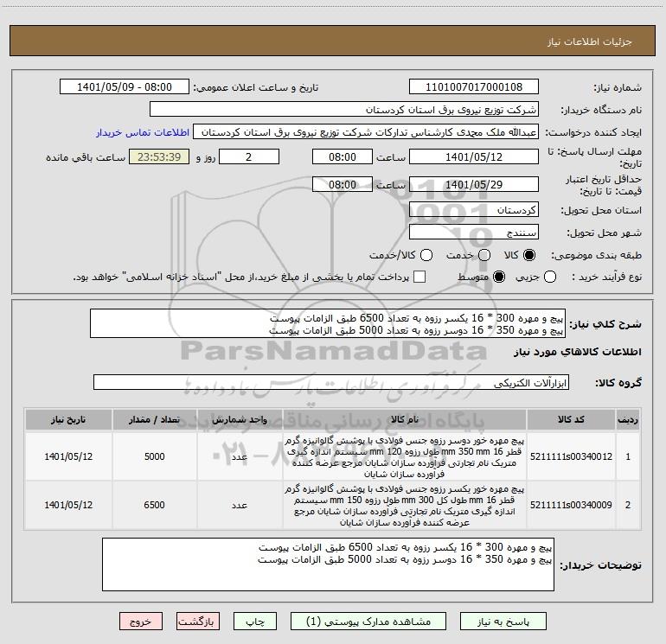The image size is (666, 644).
Task: Click the 'پاسخ به نیاز' button
Action: 503,622
